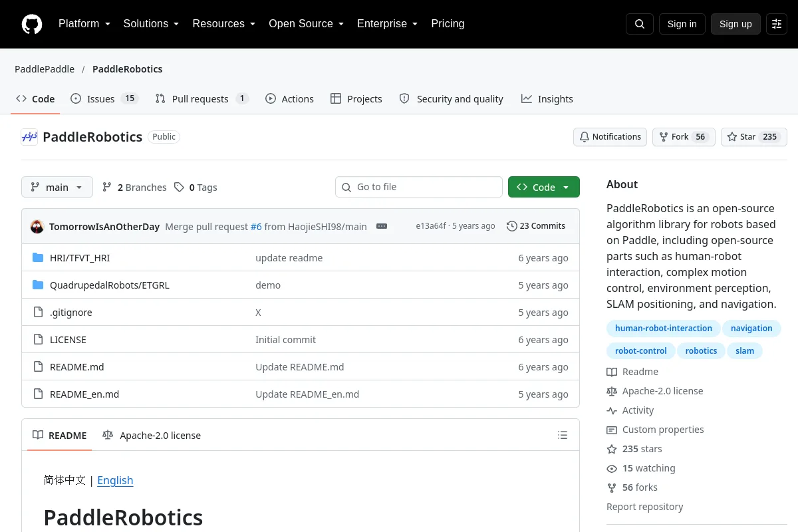Expand the commit message ellipsis button
The image size is (798, 532).
coord(382,226)
